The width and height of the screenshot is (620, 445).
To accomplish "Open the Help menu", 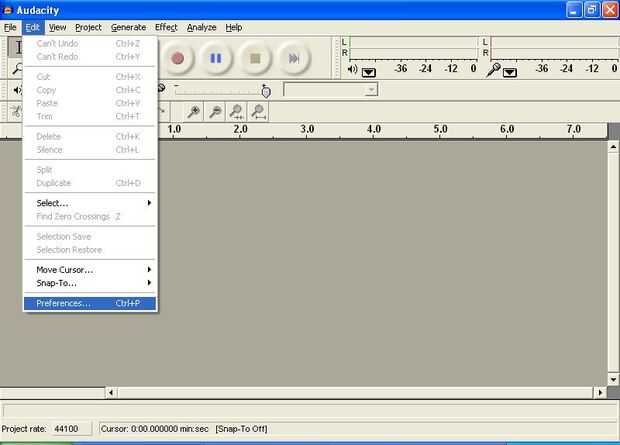I will 234,27.
